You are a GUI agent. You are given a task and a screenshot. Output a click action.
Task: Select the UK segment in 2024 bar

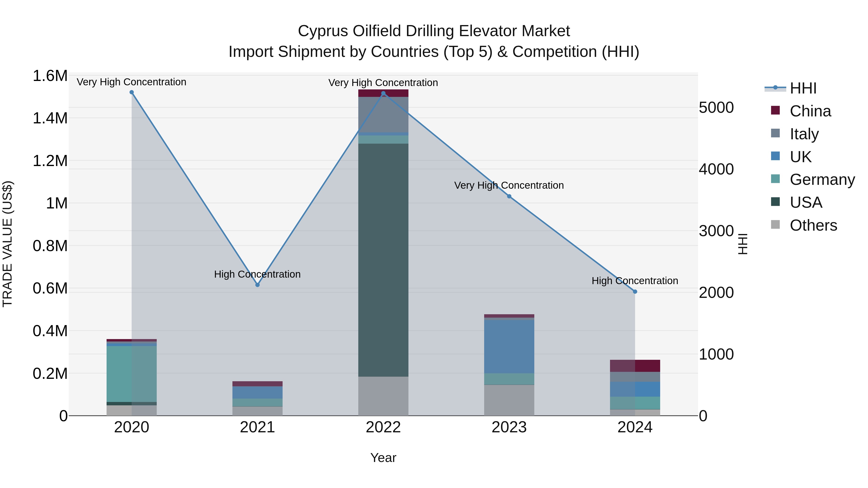[x=635, y=389]
